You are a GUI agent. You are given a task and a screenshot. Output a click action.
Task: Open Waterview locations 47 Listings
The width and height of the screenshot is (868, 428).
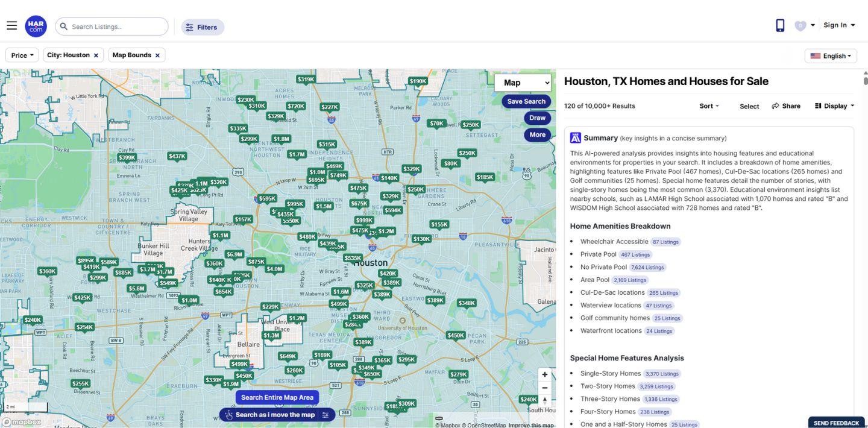[x=658, y=306]
